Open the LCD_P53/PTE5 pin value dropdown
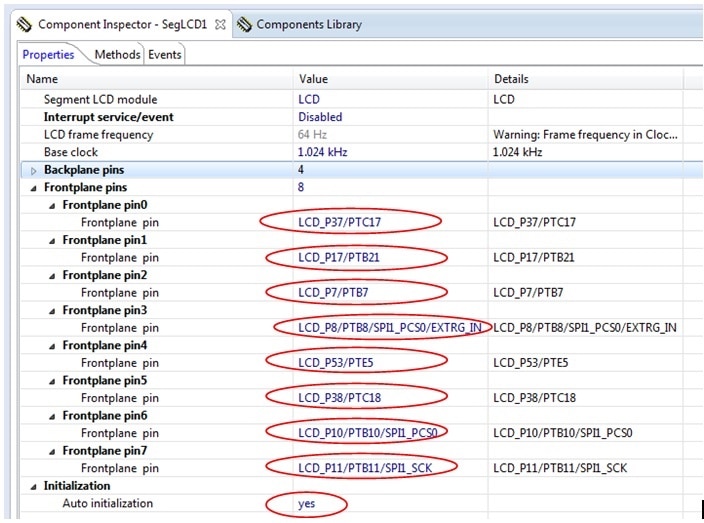The image size is (704, 523). click(x=335, y=363)
